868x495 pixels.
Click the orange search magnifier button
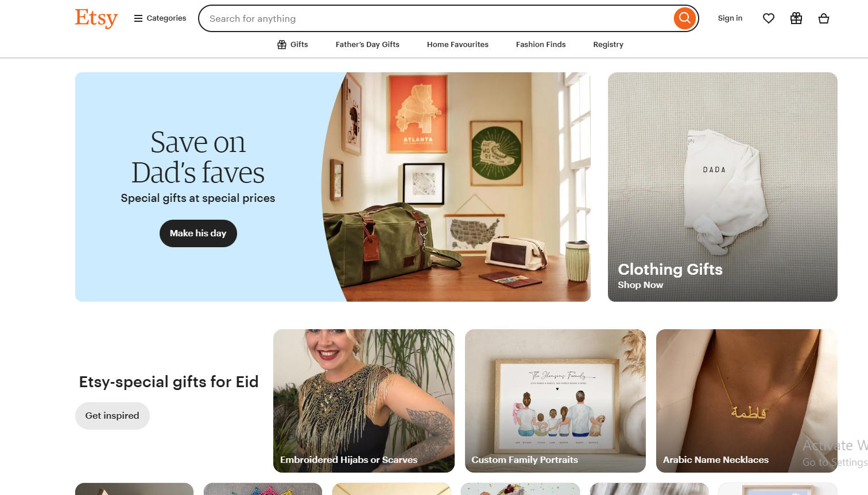pyautogui.click(x=684, y=18)
